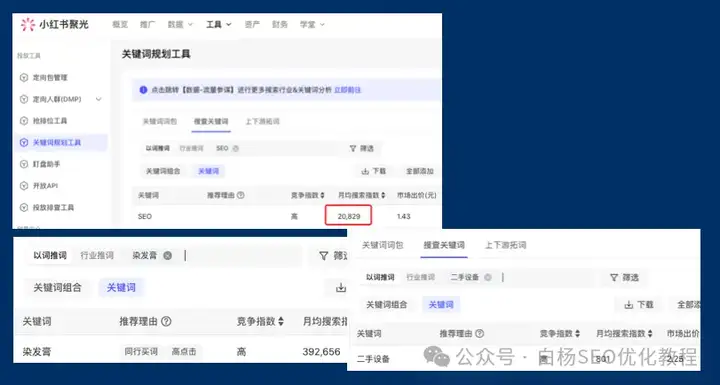Sort by 竞争指数 in the 二手设备 panel
720x385 pixels.
[x=577, y=334]
